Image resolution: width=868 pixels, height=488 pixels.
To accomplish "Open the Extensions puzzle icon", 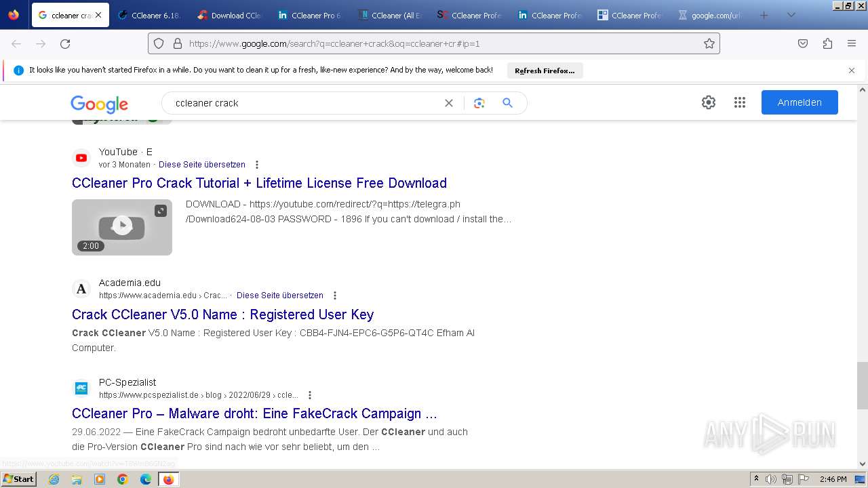I will coord(827,43).
